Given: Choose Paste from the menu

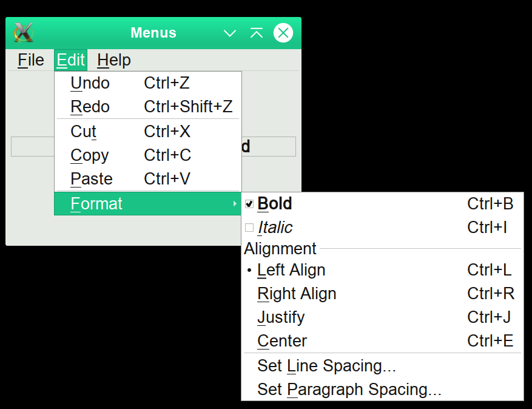Looking at the screenshot, I should (x=92, y=179).
